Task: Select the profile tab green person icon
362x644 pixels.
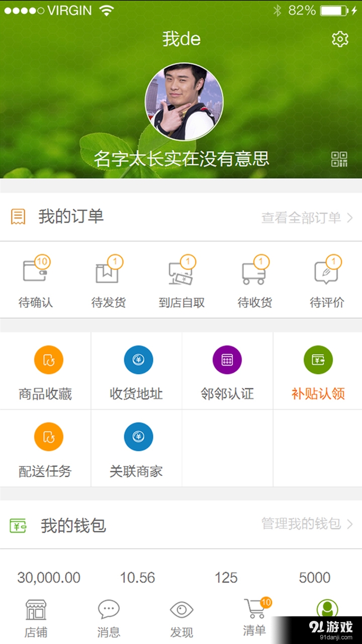Action: (x=327, y=608)
